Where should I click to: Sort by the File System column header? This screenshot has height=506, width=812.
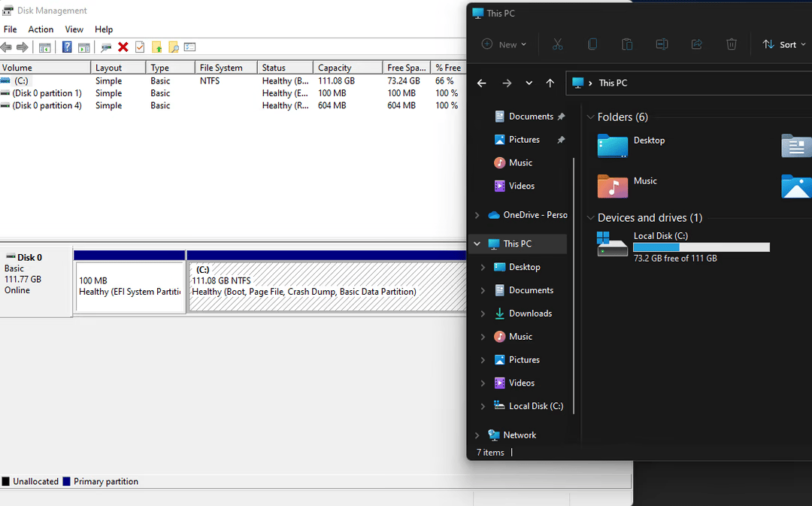[x=226, y=68]
